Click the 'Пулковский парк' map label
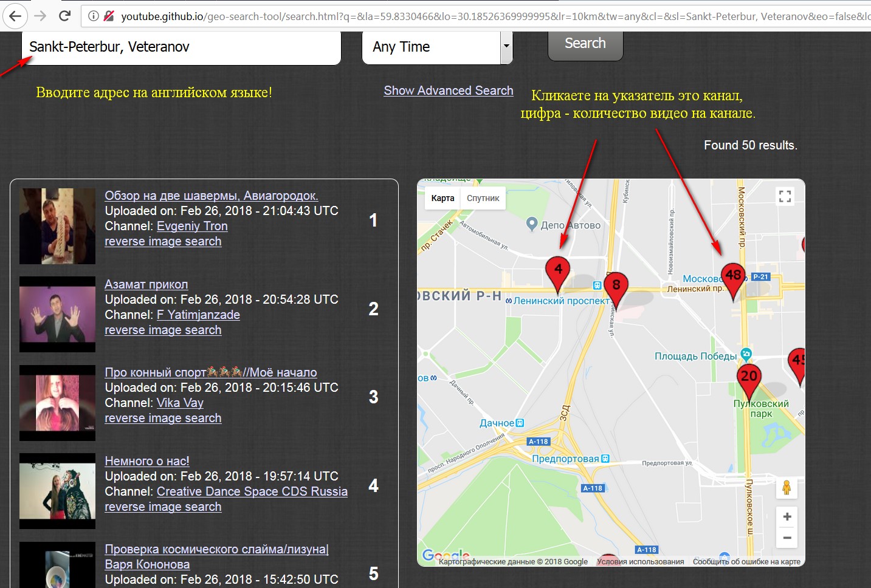 pos(761,409)
